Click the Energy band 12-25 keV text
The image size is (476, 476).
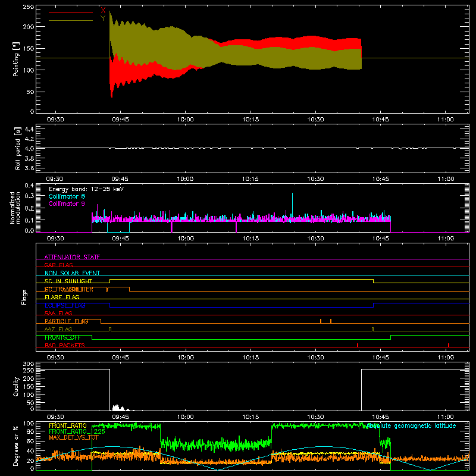[x=86, y=189]
